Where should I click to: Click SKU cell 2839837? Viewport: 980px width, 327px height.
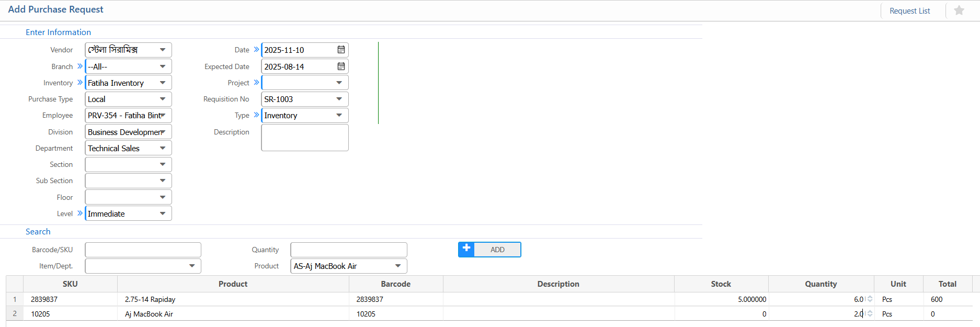tap(70, 299)
